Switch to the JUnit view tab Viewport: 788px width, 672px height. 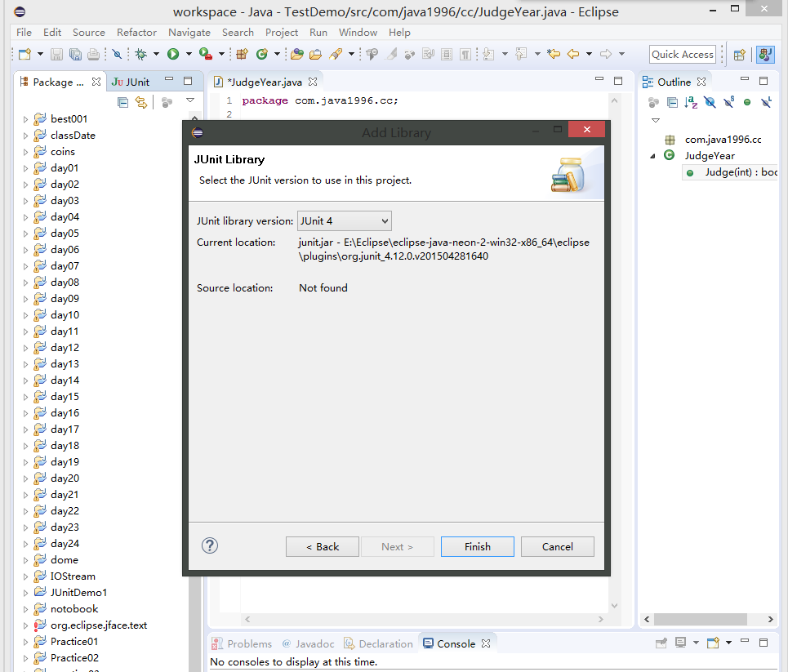pyautogui.click(x=131, y=82)
